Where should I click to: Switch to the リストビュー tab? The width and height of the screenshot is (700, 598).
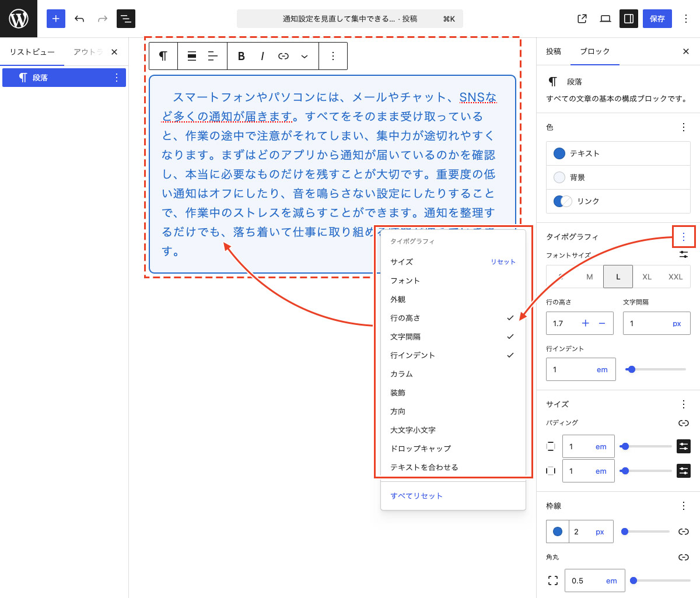click(32, 52)
